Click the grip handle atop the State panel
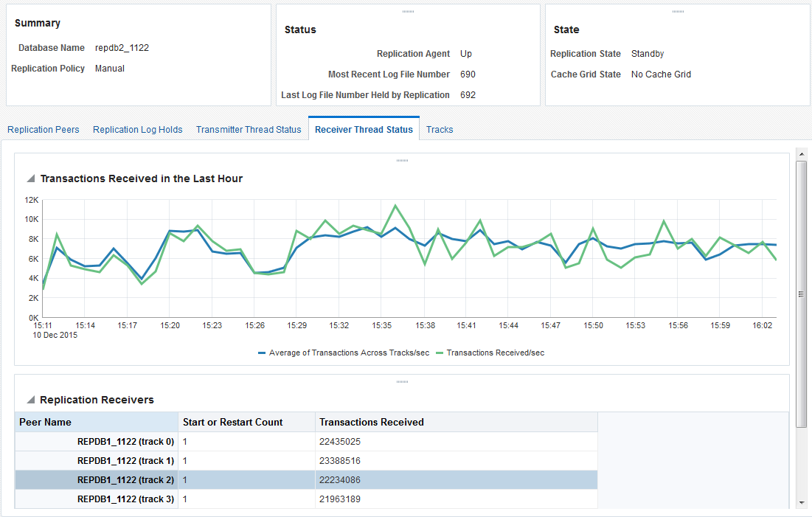Viewport: 812px width, 517px height. click(678, 11)
